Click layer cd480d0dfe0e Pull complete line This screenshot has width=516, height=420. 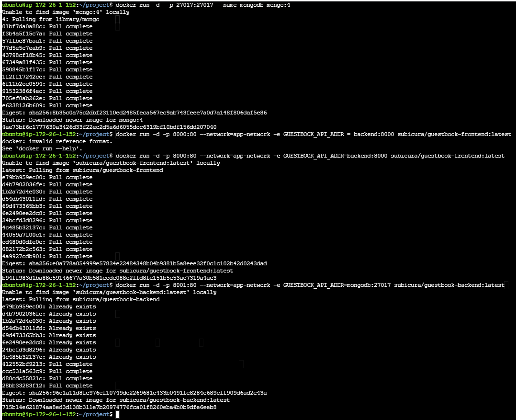click(47, 242)
